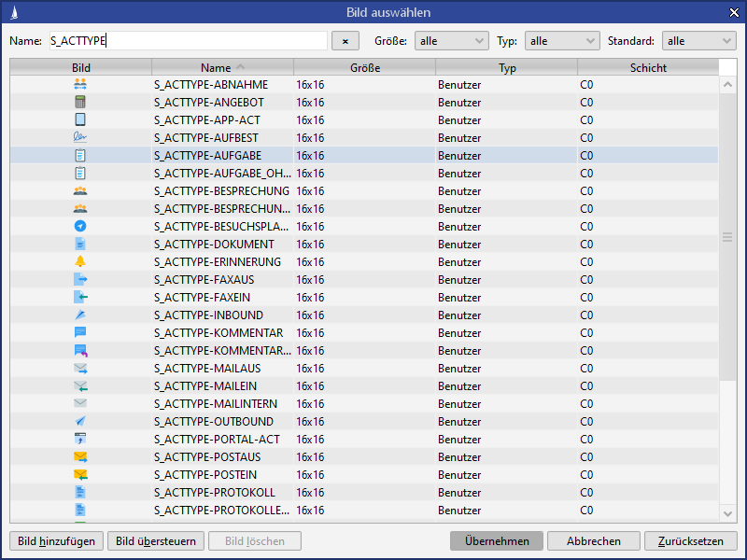Click the Zurücksetzen button
The height and width of the screenshot is (560, 747).
(x=690, y=541)
